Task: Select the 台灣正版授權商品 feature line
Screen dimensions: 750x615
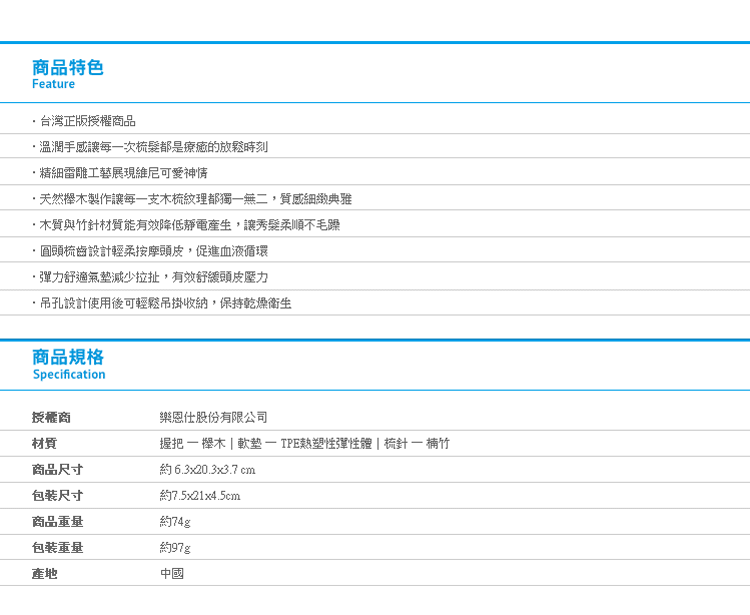Action: pos(87,121)
